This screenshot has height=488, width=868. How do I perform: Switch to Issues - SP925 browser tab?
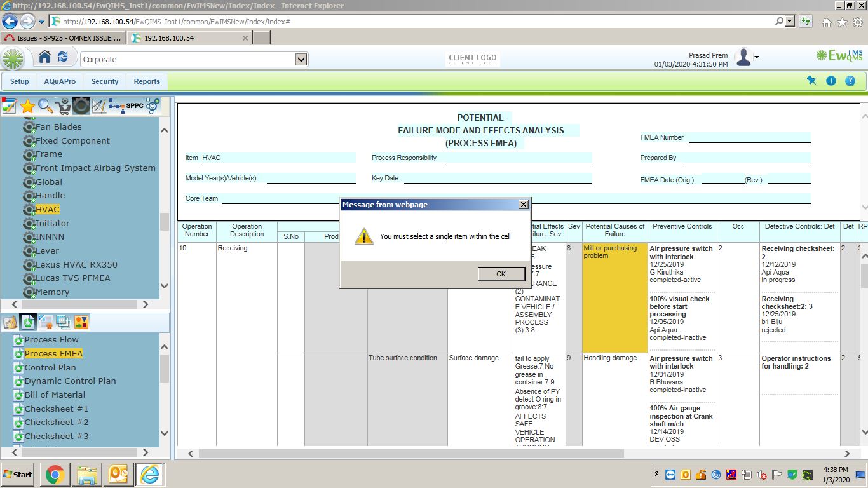pos(63,38)
